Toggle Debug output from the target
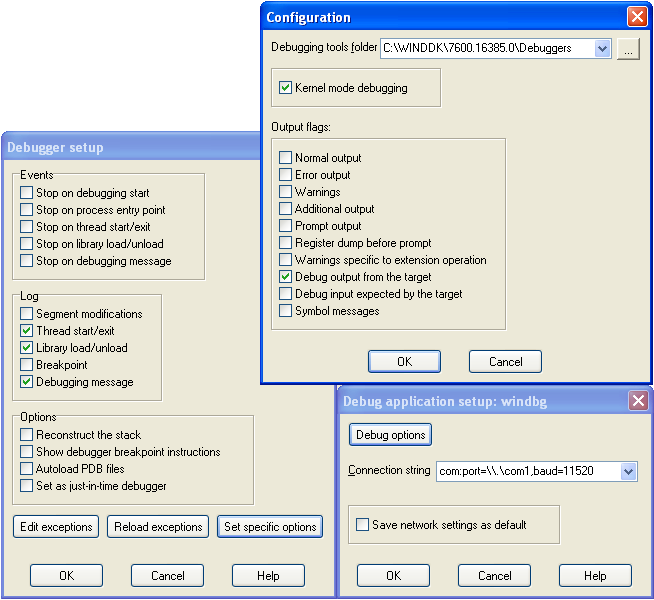654x600 pixels. tap(286, 277)
